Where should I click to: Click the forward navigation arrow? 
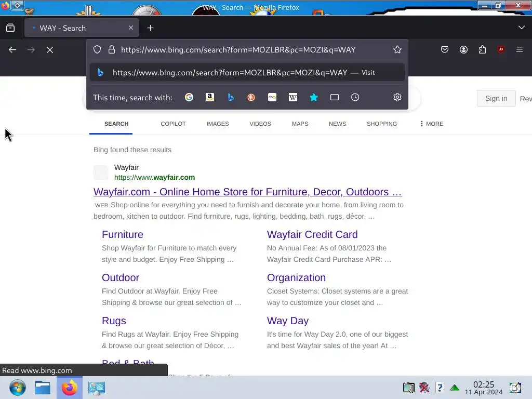click(x=31, y=50)
